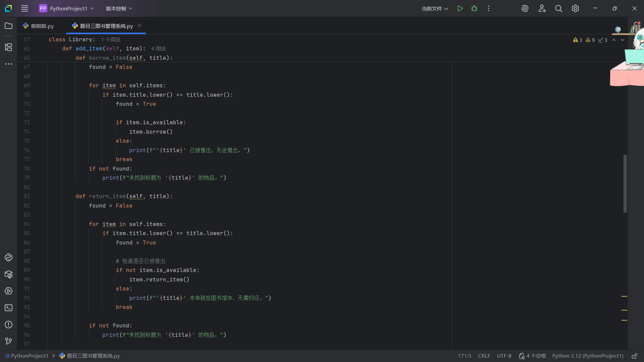This screenshot has width=644, height=362.
Task: Toggle the Terminal tool window
Action: [8, 308]
